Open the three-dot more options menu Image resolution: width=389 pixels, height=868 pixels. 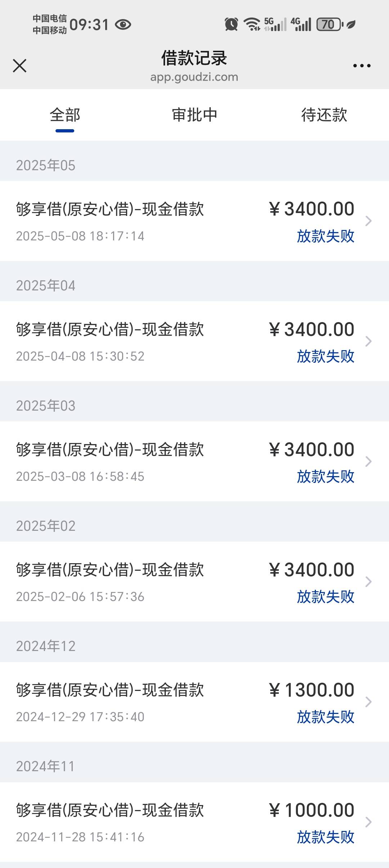[362, 66]
